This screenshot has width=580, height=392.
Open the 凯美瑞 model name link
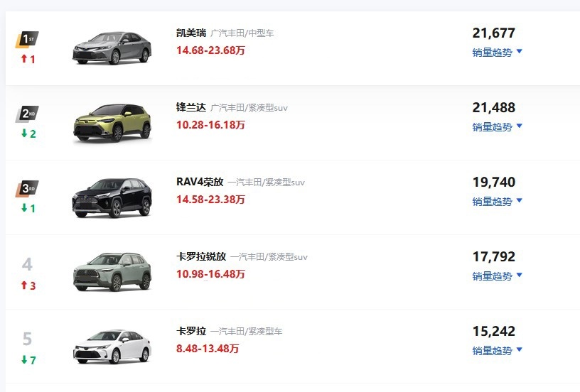191,33
